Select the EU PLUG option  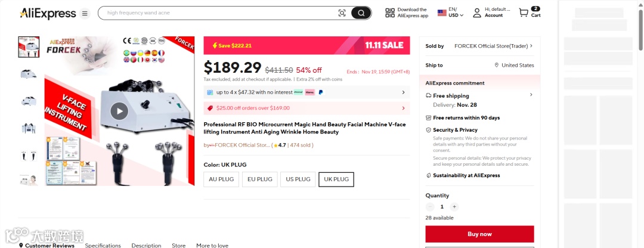click(260, 179)
